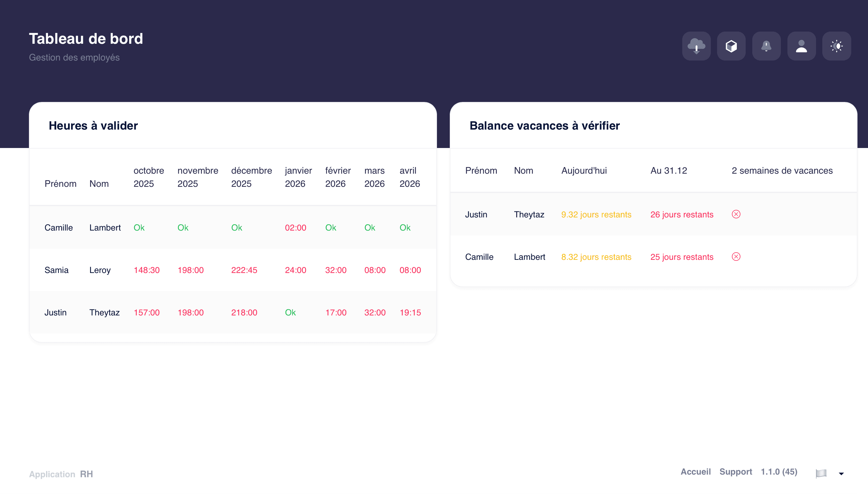868x494 pixels.
Task: Open the Accueil link
Action: (x=695, y=472)
